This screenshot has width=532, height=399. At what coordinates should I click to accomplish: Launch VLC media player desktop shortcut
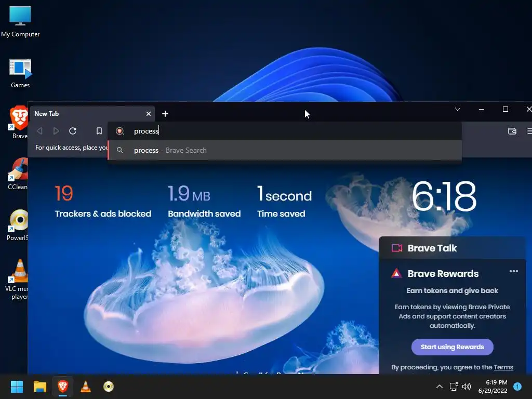click(17, 279)
